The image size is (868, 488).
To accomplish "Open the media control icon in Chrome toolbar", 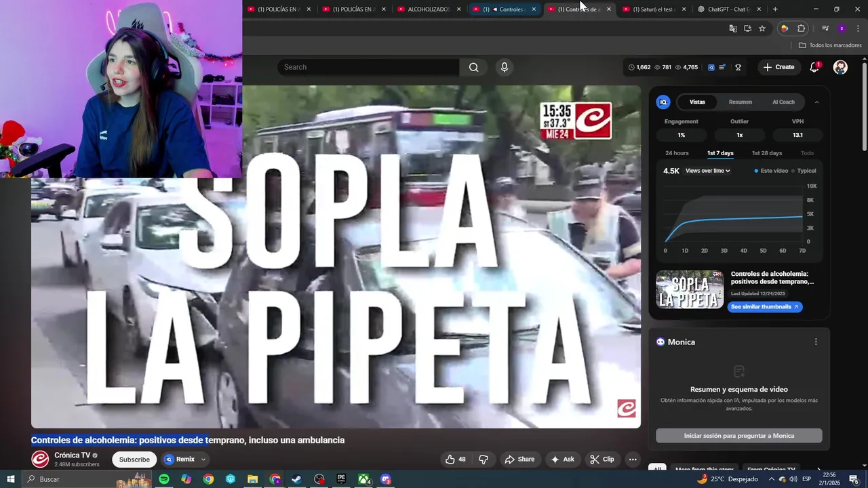I will tap(825, 28).
